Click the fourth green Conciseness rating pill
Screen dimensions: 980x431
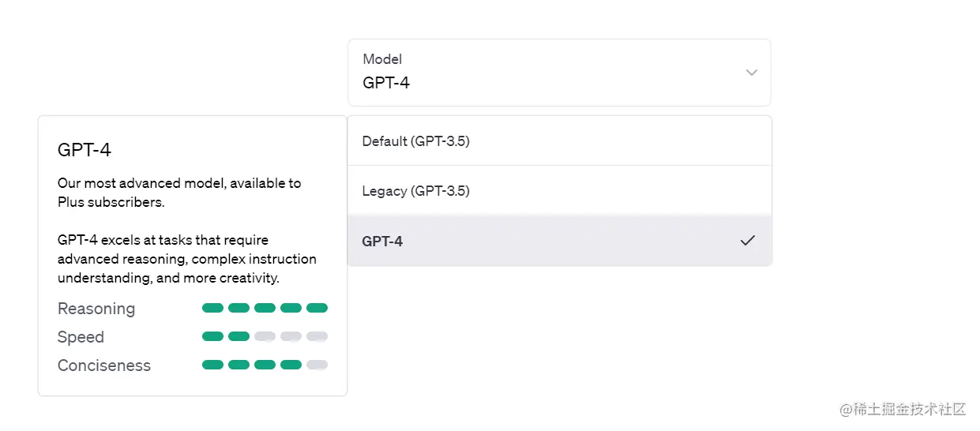point(291,365)
